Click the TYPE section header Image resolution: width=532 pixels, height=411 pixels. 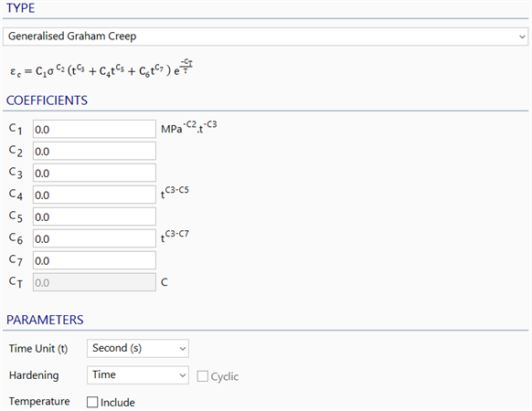click(x=21, y=8)
